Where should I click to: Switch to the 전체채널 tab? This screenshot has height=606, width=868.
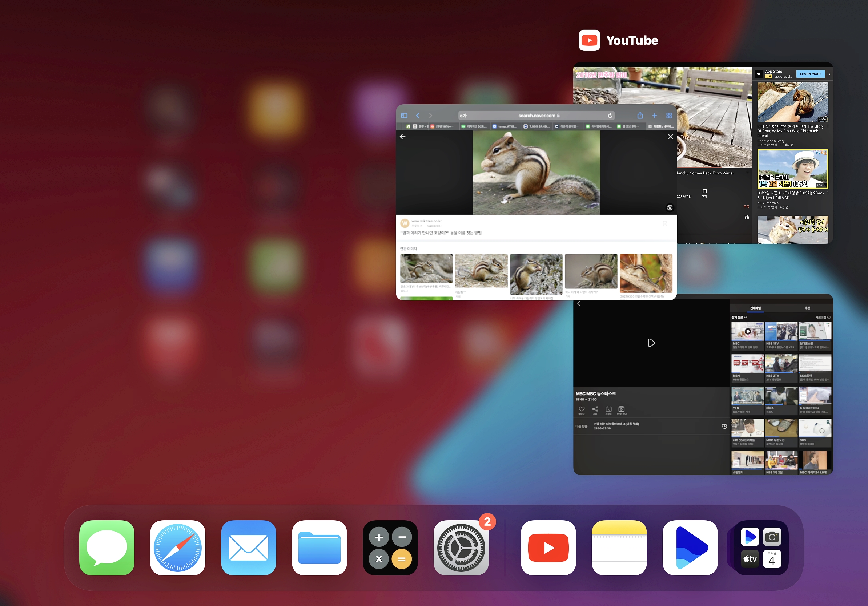click(755, 308)
